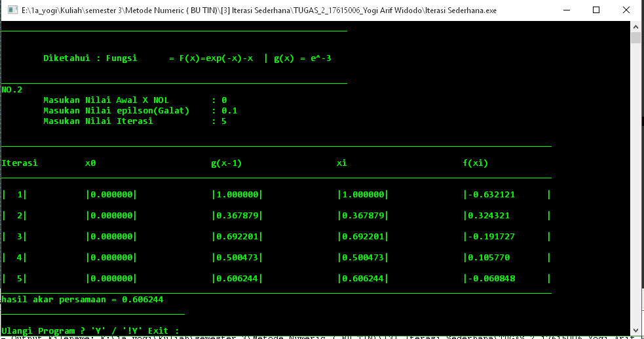The height and width of the screenshot is (339, 644).
Task: Click the 'xi' column header
Action: (x=342, y=163)
